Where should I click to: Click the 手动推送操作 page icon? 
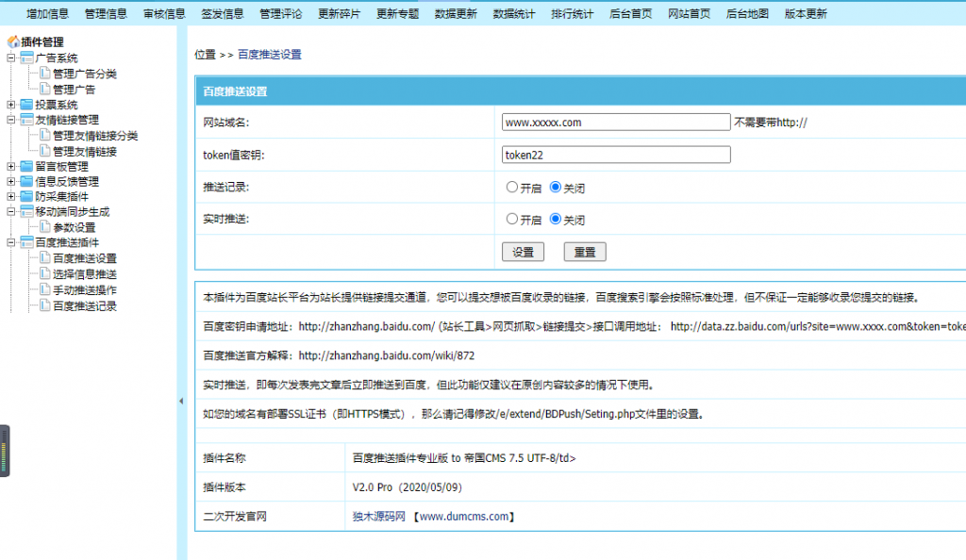click(44, 288)
